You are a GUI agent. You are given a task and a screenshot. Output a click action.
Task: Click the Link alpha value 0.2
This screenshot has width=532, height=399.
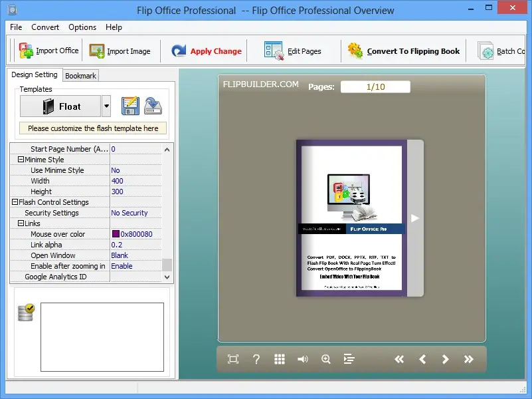tap(136, 245)
